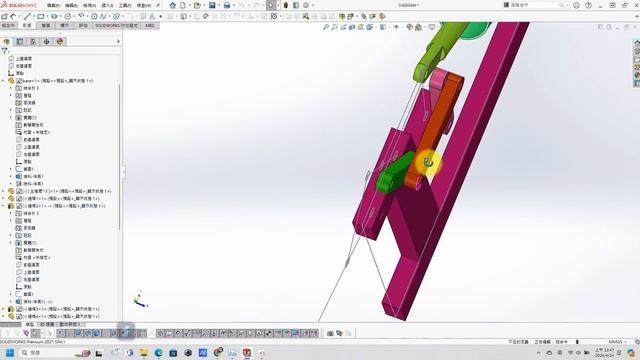Open the 插入 Insert menu
Screen dimensions: 640x360
point(107,5)
